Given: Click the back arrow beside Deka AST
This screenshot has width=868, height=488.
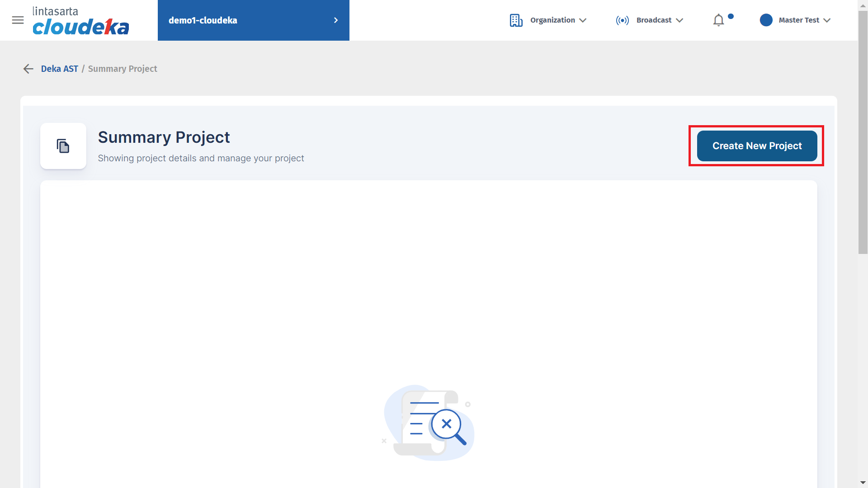Looking at the screenshot, I should pos(28,69).
